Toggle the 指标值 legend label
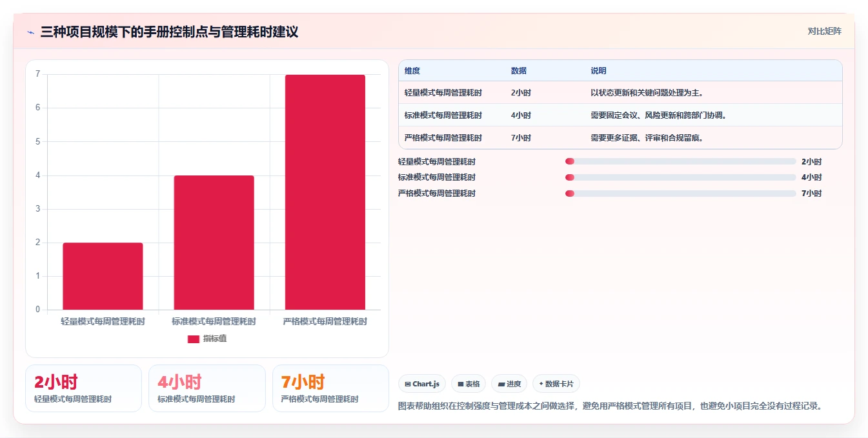 [215, 339]
